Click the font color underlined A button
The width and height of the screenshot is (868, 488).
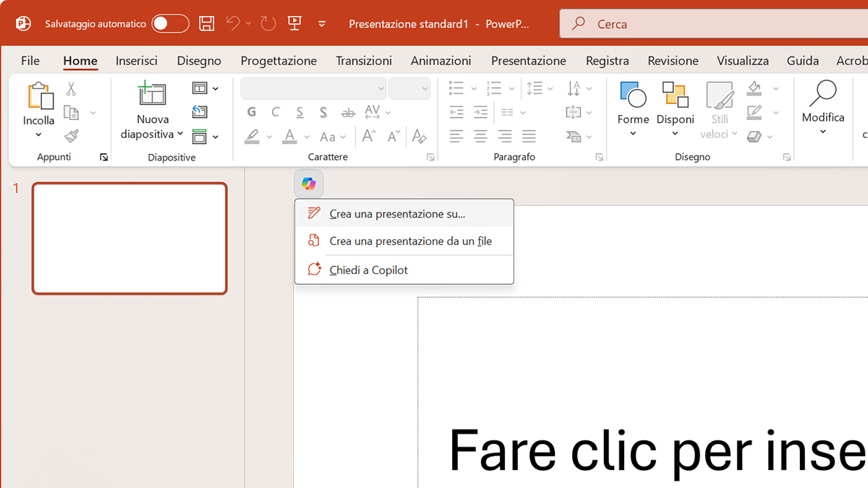click(290, 136)
